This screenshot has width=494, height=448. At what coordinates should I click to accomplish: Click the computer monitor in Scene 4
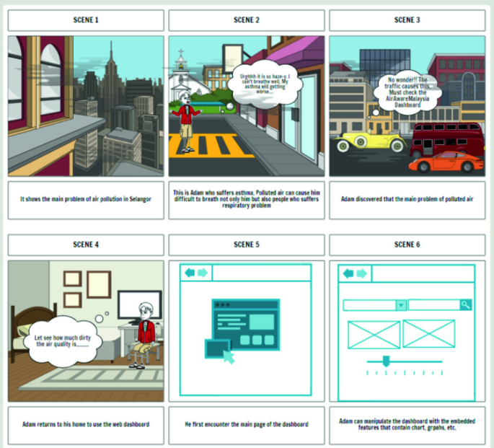point(140,306)
